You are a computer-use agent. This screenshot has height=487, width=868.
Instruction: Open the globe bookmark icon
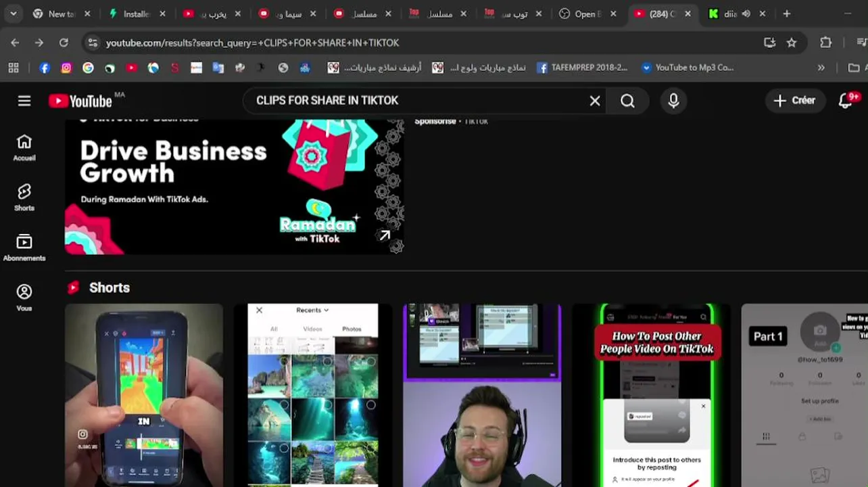click(283, 68)
